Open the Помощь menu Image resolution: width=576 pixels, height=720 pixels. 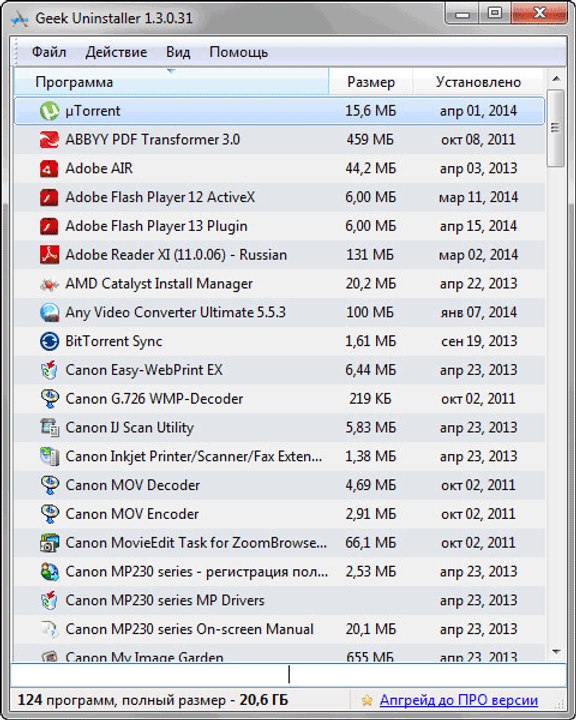[x=238, y=52]
